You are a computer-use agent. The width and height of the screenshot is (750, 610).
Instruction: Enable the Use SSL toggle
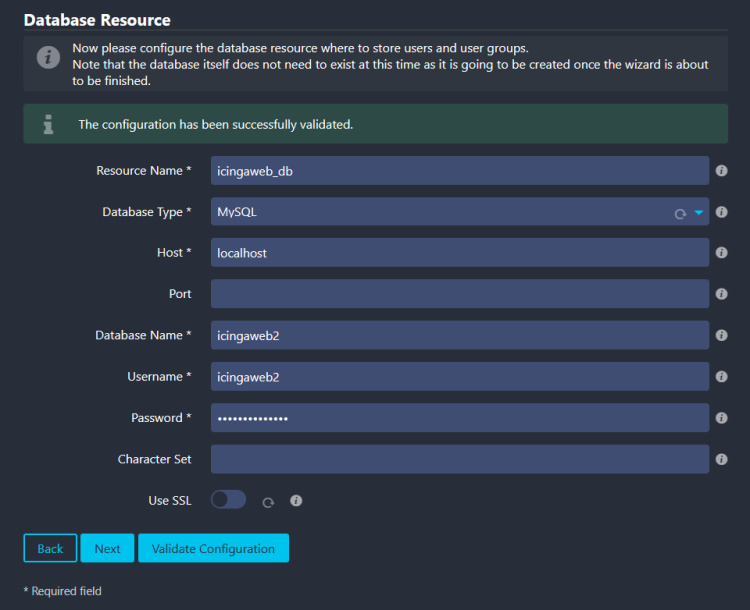pos(228,500)
